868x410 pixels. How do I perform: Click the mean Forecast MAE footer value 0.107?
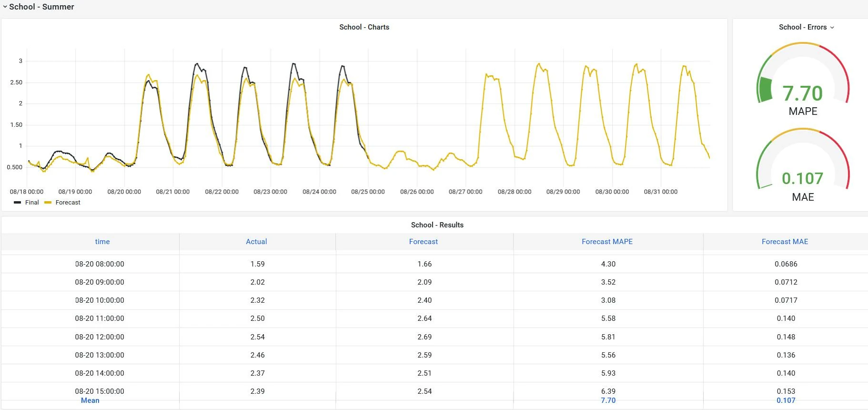click(x=786, y=400)
